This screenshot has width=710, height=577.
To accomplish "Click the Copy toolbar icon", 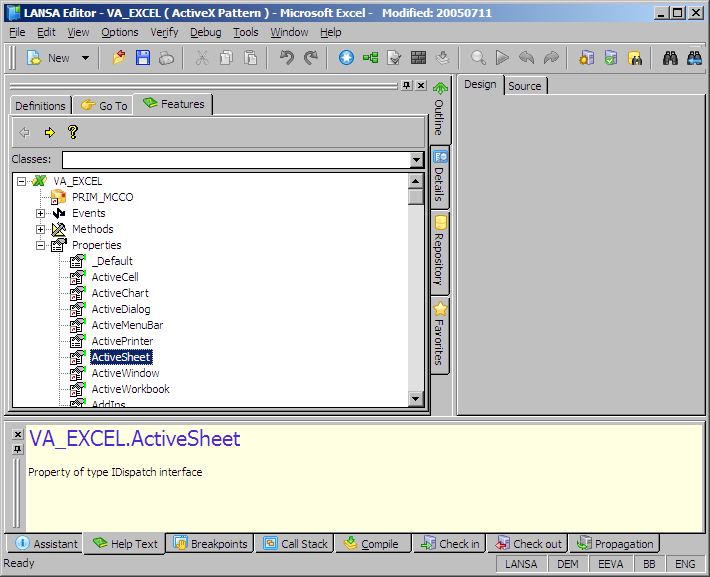I will click(x=226, y=58).
